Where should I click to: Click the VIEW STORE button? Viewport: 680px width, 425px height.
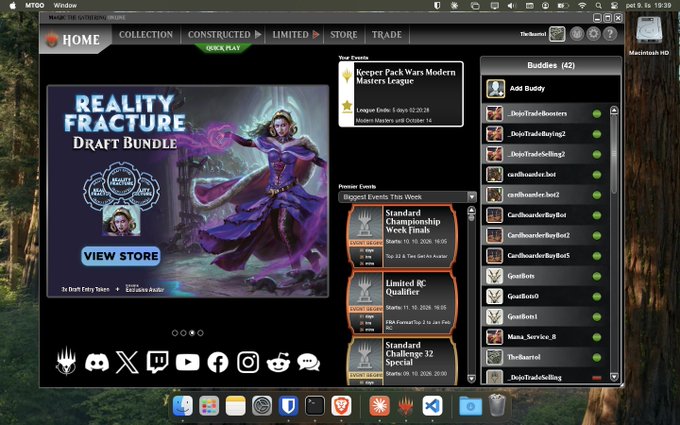(x=121, y=256)
